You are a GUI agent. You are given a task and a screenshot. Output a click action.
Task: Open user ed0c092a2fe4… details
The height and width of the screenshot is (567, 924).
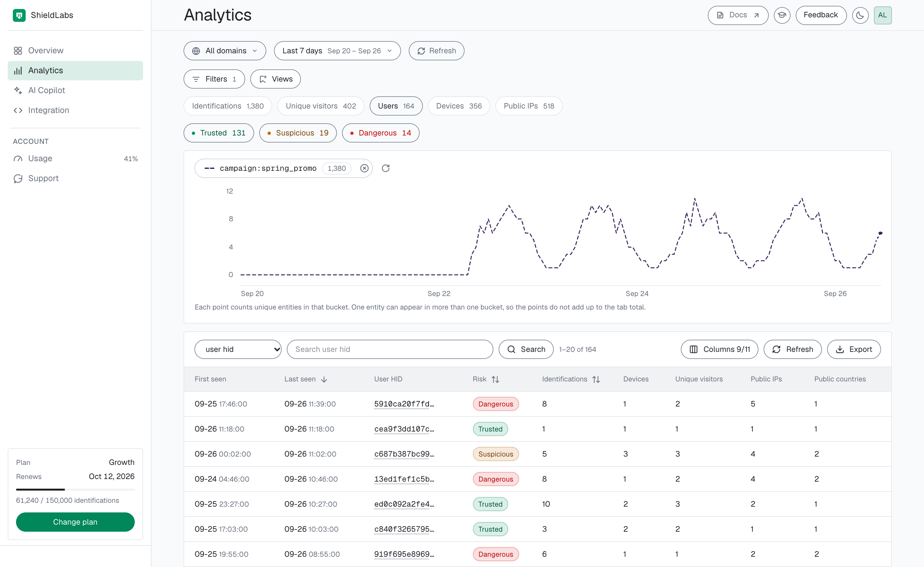coord(404,504)
